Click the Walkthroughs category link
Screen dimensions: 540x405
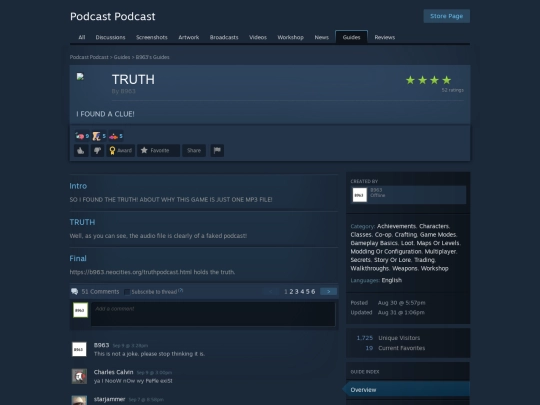coord(370,268)
